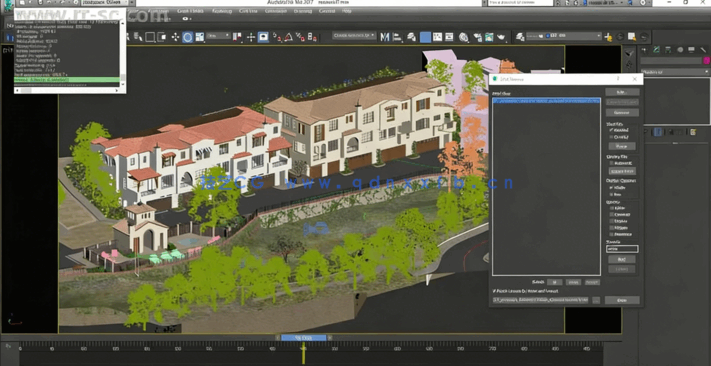711x366 pixels.
Task: Click the bottom-right button of the dialog
Action: point(622,300)
